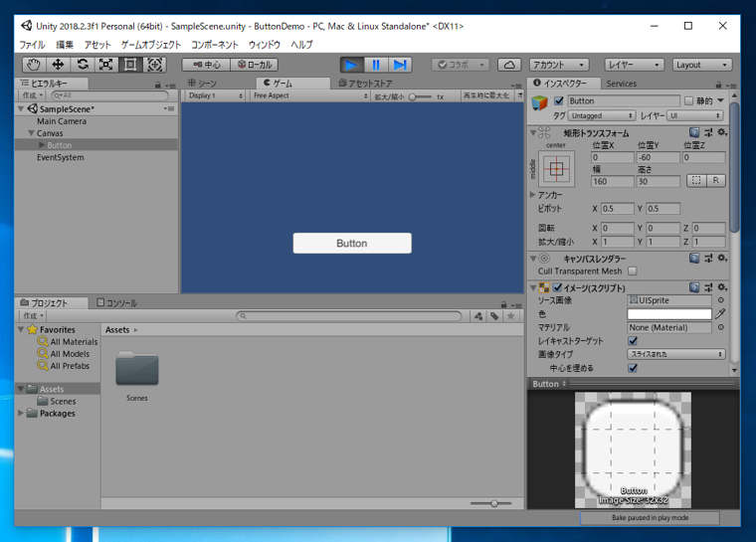The height and width of the screenshot is (542, 756).
Task: Open the Account dropdown
Action: click(559, 65)
